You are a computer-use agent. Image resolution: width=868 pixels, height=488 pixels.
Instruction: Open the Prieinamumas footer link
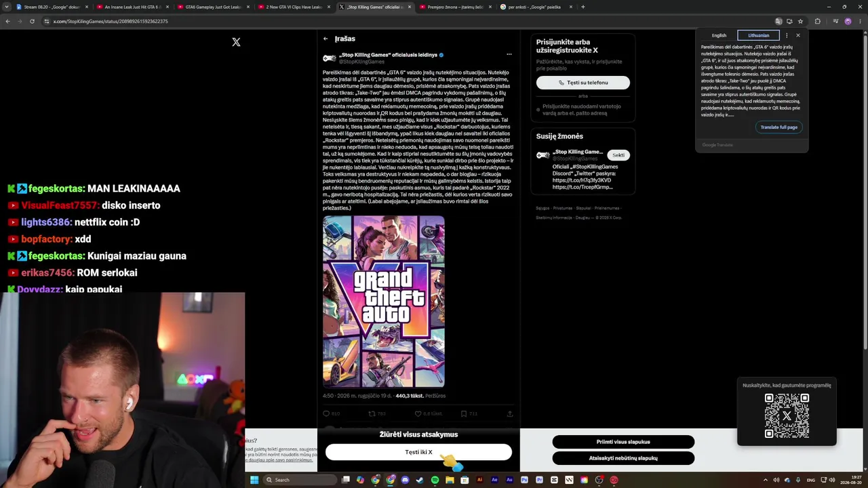pos(607,208)
